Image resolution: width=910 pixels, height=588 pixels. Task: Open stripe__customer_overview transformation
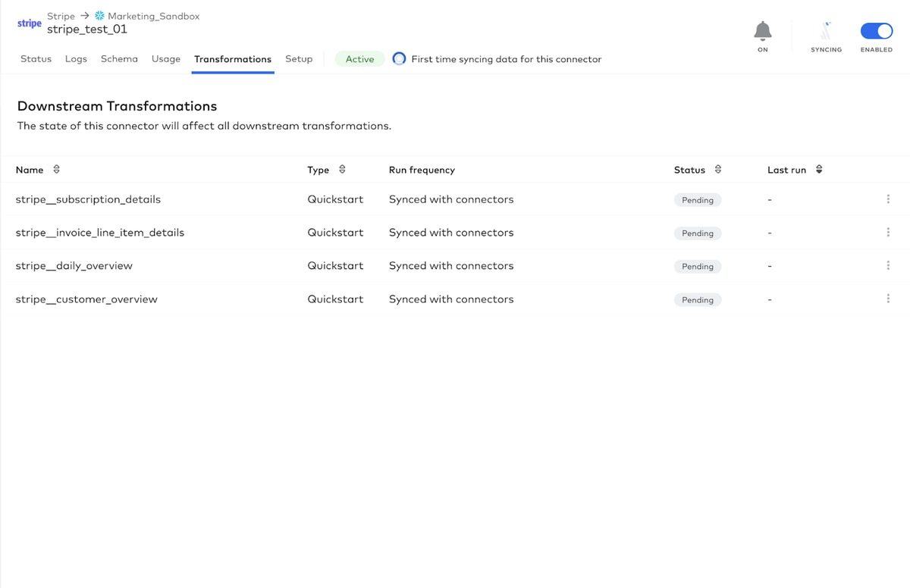[x=86, y=299]
